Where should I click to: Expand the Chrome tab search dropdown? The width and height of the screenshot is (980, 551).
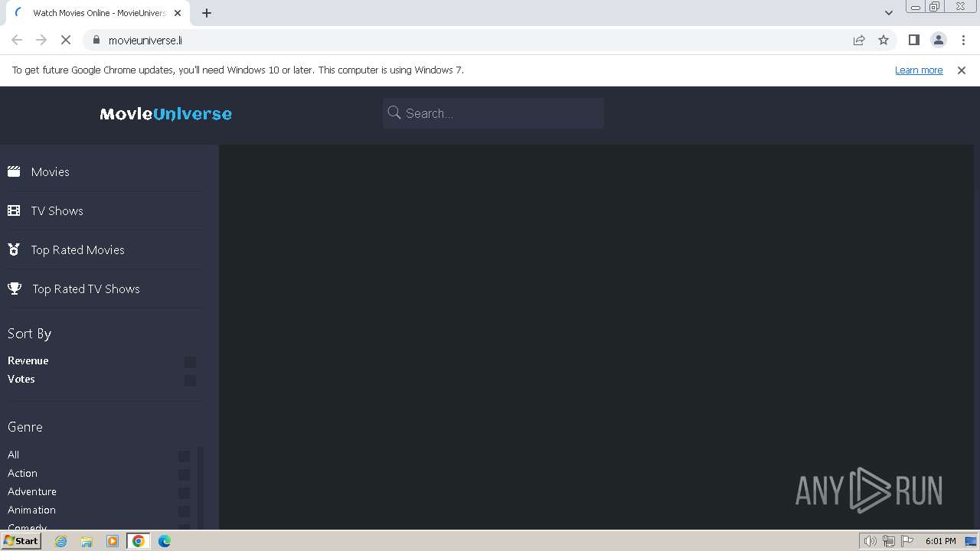click(x=888, y=12)
